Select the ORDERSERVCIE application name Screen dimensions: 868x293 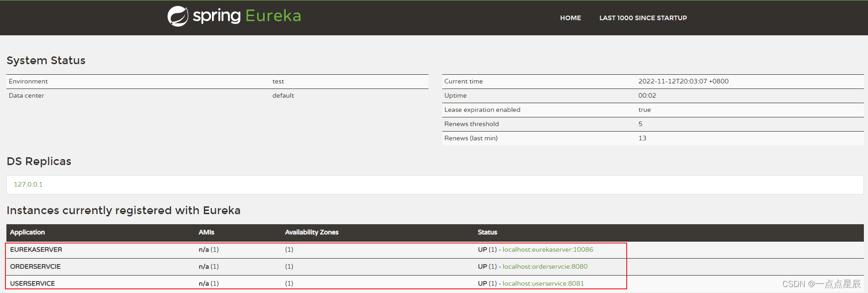(x=35, y=266)
